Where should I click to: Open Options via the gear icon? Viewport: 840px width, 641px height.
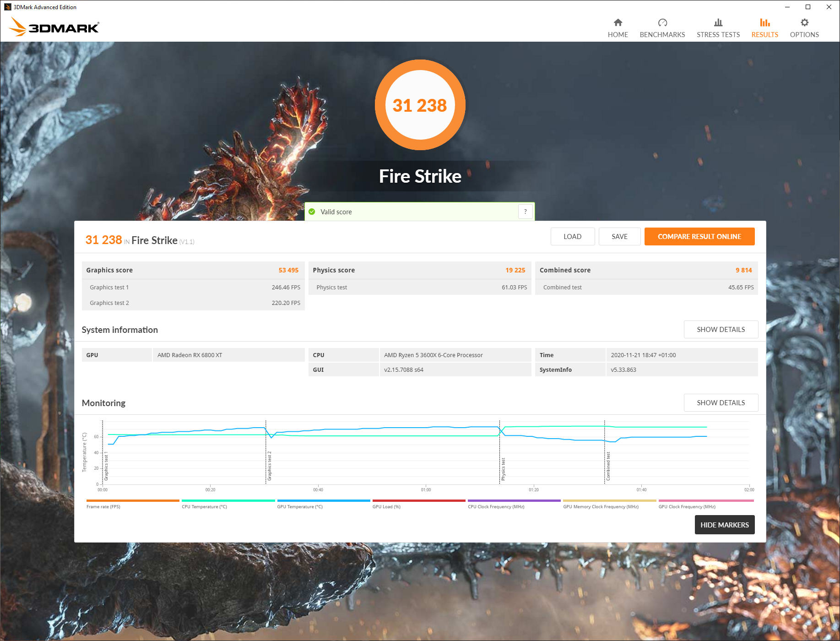pyautogui.click(x=804, y=22)
